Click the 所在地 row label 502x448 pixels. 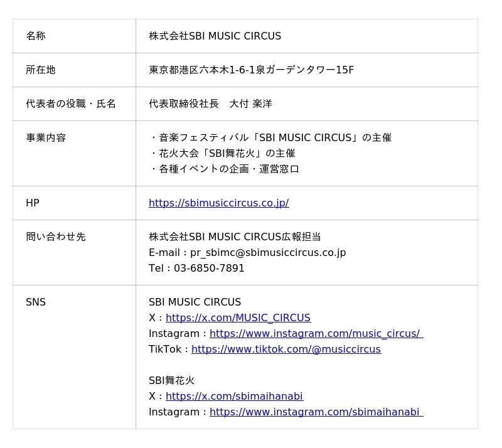(41, 70)
